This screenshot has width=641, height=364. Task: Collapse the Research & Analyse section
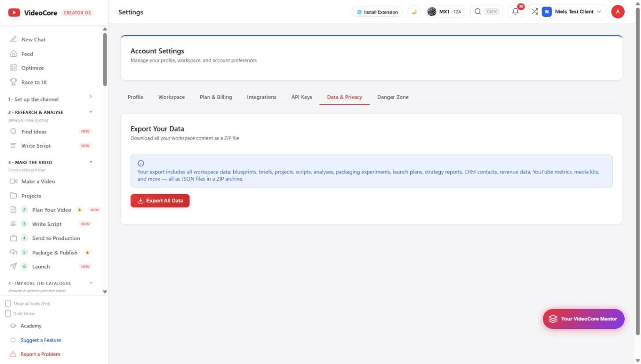point(91,112)
